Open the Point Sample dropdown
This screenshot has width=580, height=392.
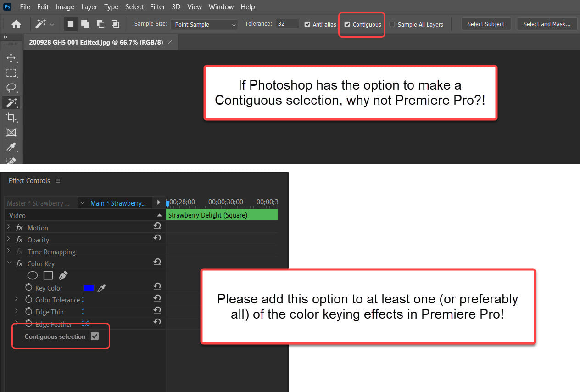[x=204, y=24]
